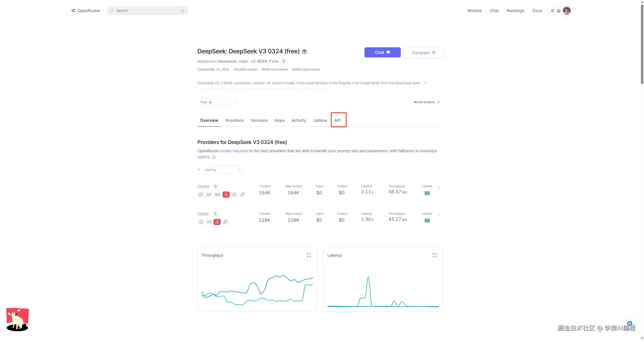Click the info icon next to uptime
The width and height of the screenshot is (644, 340).
click(214, 157)
